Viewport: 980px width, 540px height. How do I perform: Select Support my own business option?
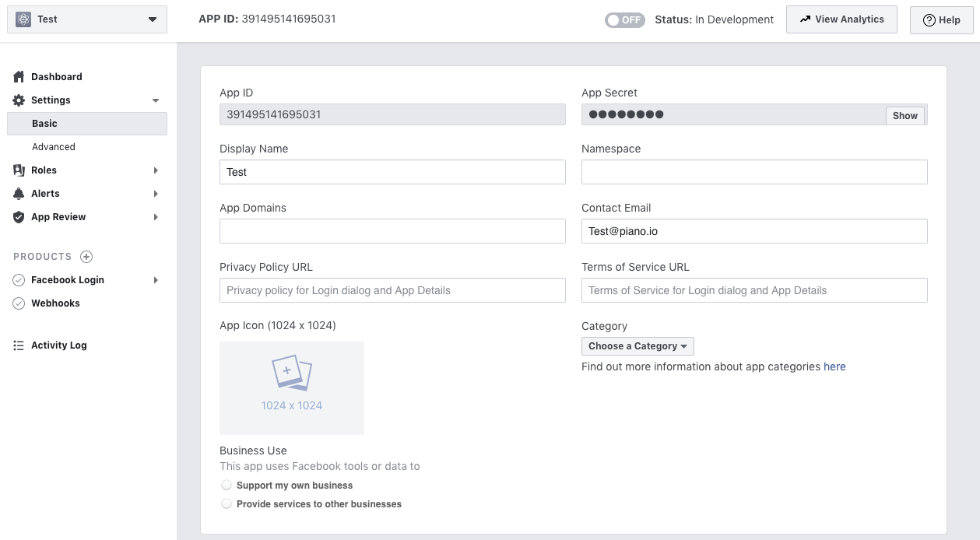point(227,485)
